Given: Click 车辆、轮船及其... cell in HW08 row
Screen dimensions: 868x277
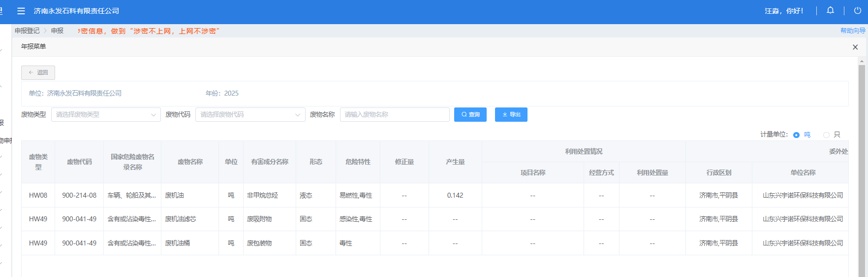Looking at the screenshot, I should point(132,195).
